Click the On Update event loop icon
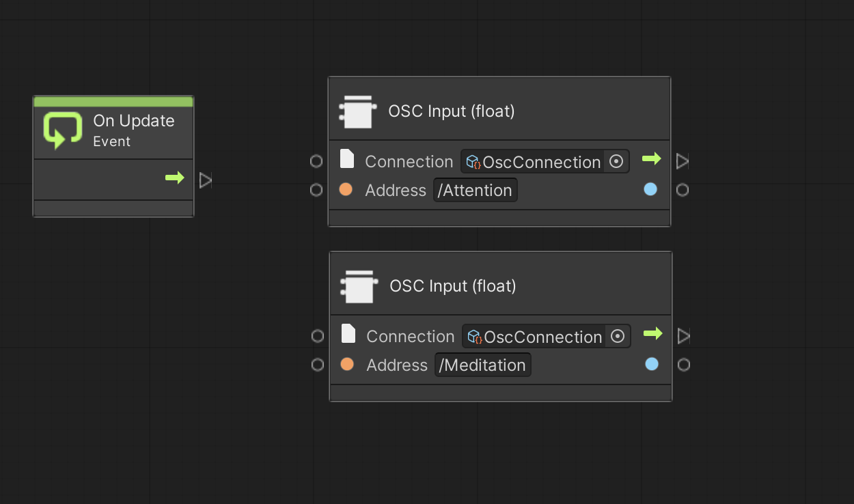This screenshot has width=854, height=504. pos(63,130)
